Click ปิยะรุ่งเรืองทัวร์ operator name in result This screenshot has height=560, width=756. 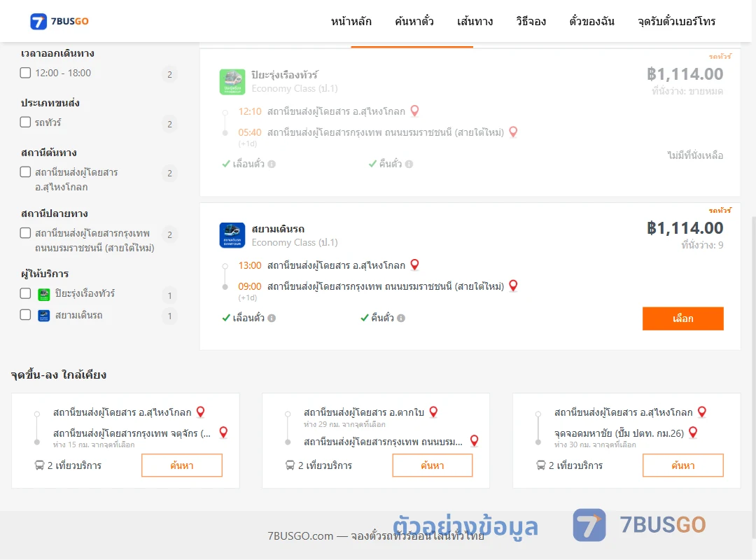(284, 75)
